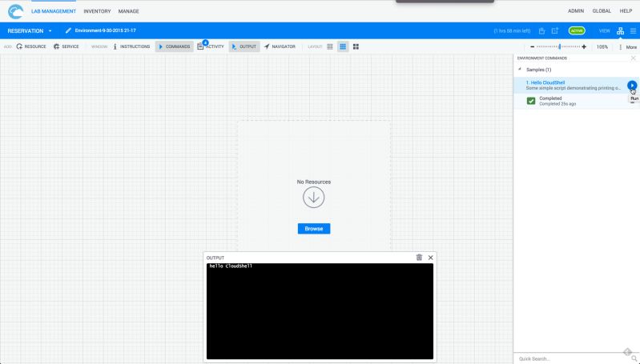Click the time remaining text
The image size is (640, 364).
pos(512,31)
